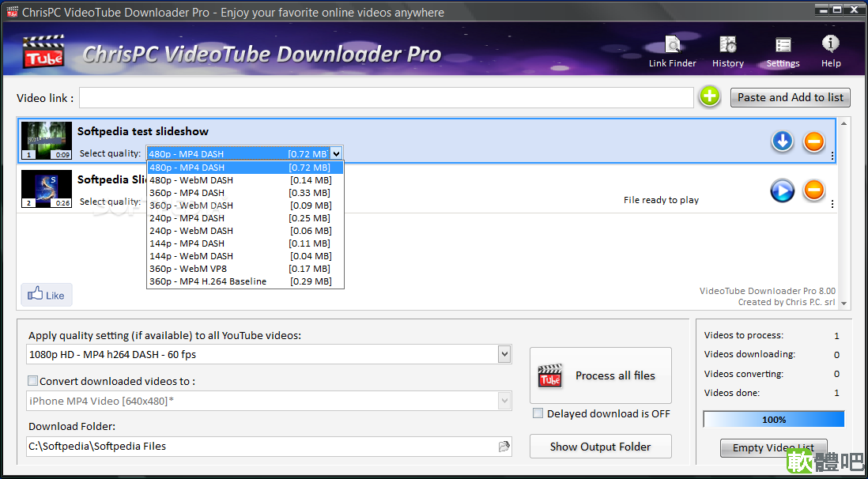The height and width of the screenshot is (479, 868).
Task: Click video list scrollbar up arrow
Action: pyautogui.click(x=843, y=124)
